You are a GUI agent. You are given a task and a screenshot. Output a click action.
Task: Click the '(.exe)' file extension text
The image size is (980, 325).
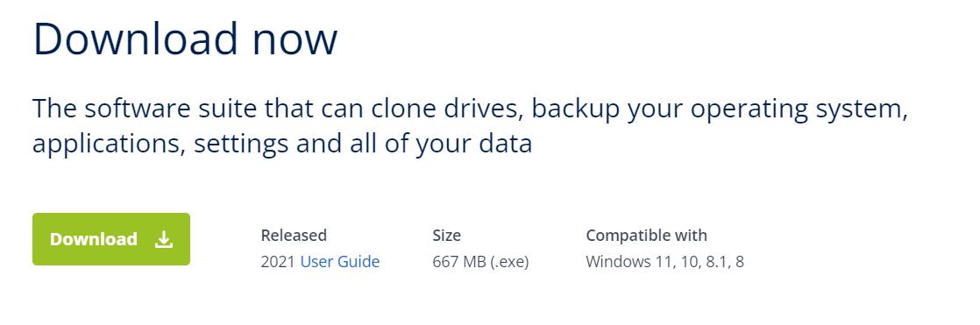click(509, 261)
